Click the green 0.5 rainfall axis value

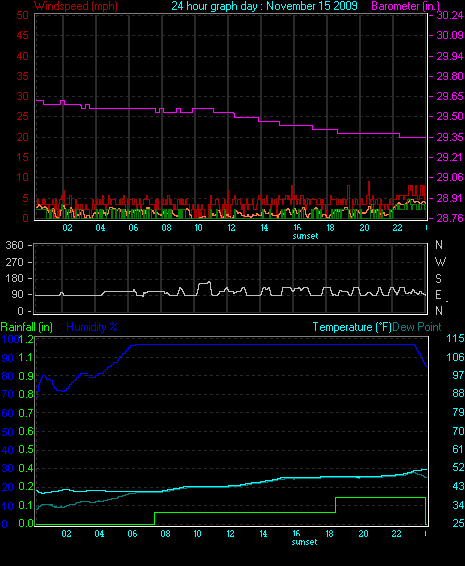coord(26,450)
